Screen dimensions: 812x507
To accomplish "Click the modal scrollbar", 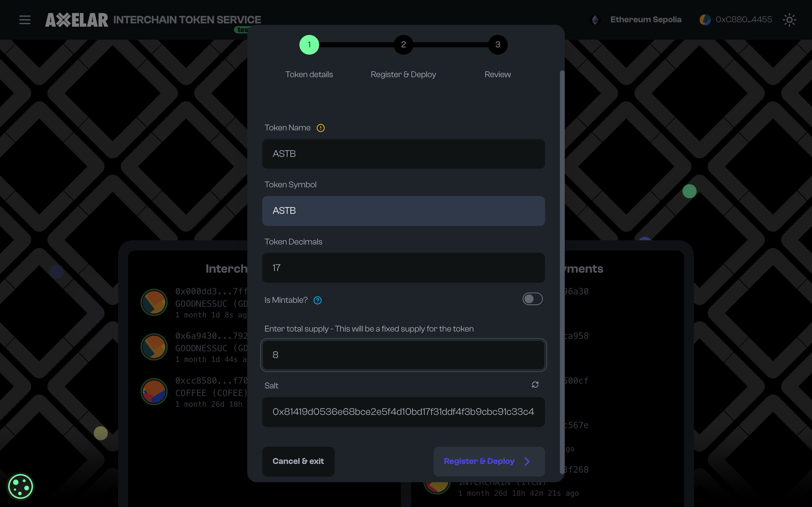I will click(562, 235).
